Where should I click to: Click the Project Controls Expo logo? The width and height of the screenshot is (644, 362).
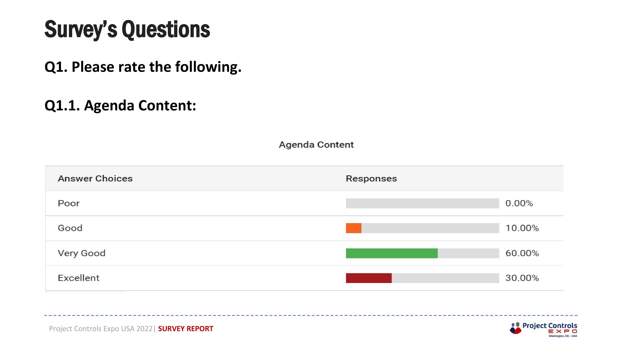(x=544, y=330)
